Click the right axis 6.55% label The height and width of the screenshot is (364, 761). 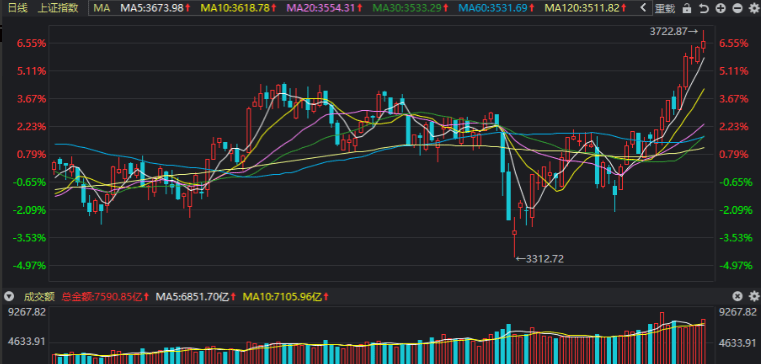[733, 43]
